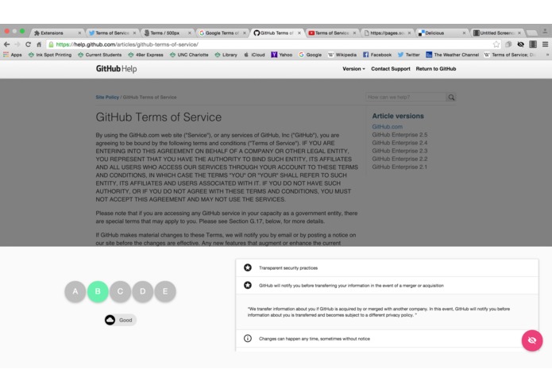The width and height of the screenshot is (552, 392).
Task: Click the green padlock icon in address bar
Action: [51, 44]
